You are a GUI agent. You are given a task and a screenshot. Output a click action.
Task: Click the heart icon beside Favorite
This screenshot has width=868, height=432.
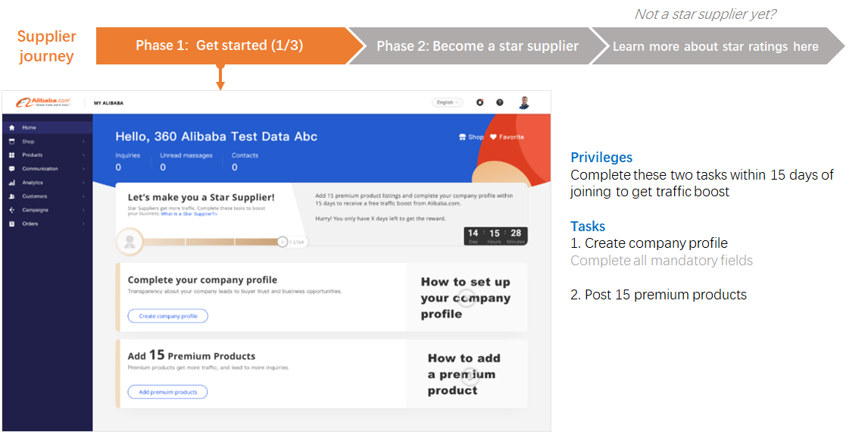click(494, 136)
